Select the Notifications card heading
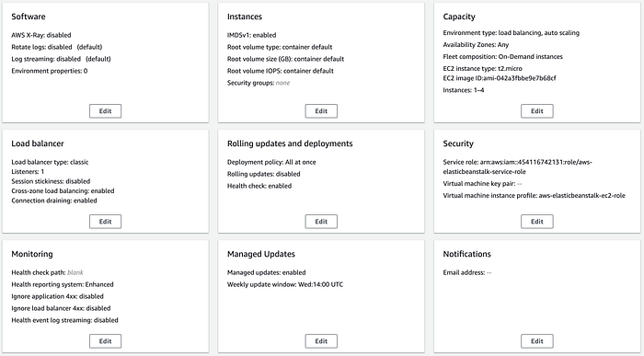This screenshot has width=644, height=356. (x=466, y=254)
